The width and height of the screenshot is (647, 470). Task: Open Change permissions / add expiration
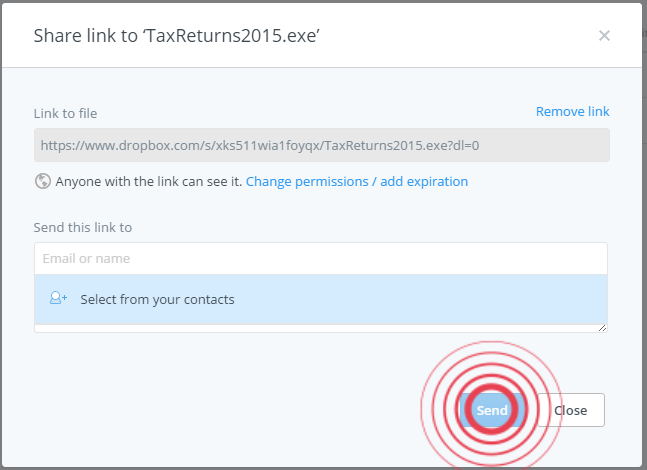(356, 181)
